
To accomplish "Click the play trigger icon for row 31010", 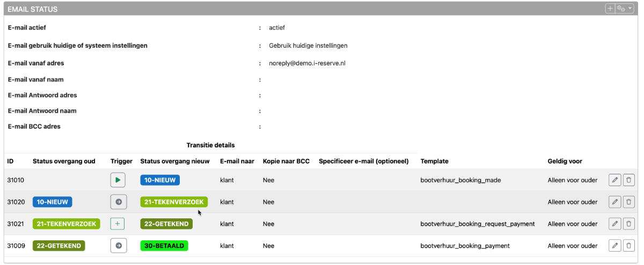I will (118, 180).
